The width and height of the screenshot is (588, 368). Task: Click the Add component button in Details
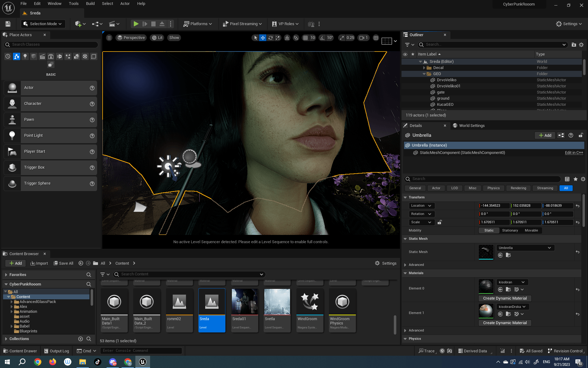[545, 135]
